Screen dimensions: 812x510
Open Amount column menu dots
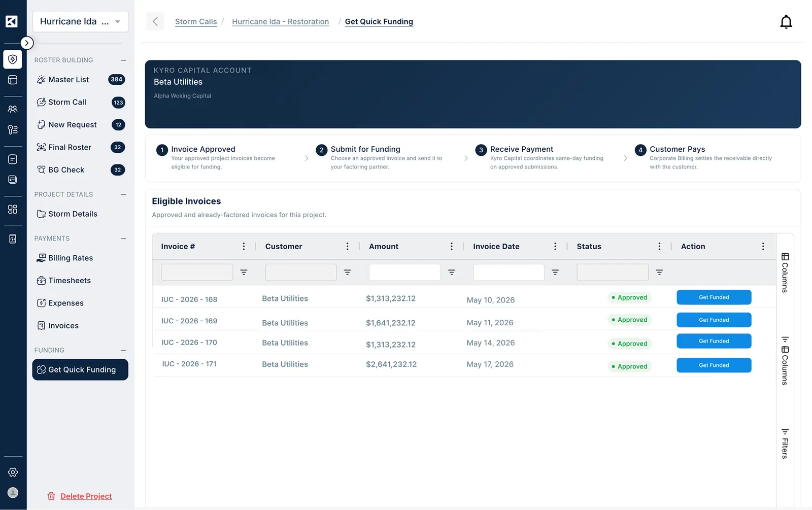point(451,246)
